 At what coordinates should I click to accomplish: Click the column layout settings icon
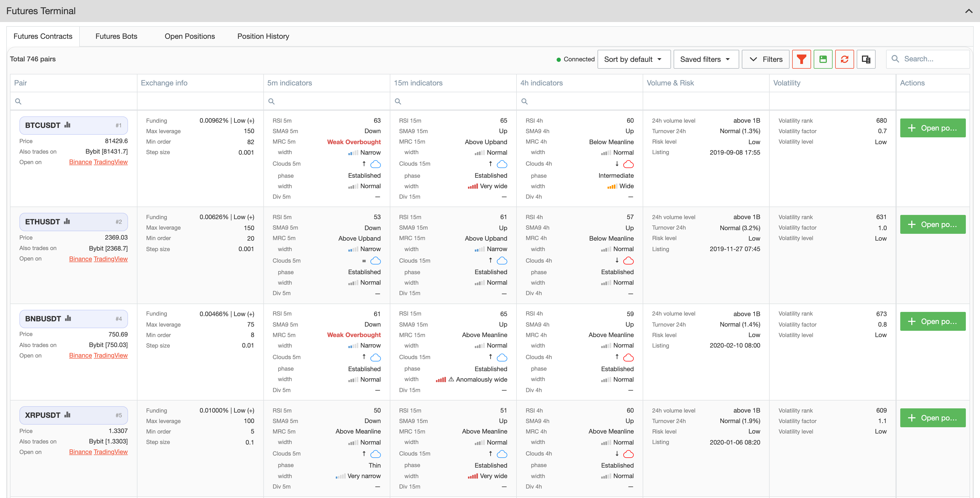click(866, 59)
